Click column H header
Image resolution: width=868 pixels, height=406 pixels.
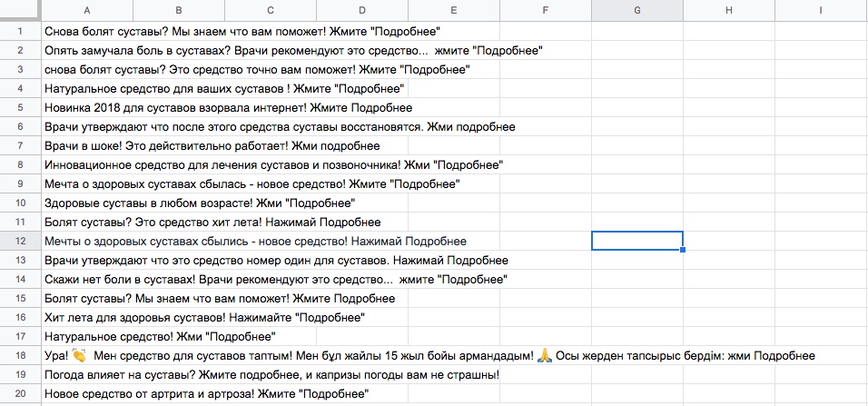pos(728,10)
